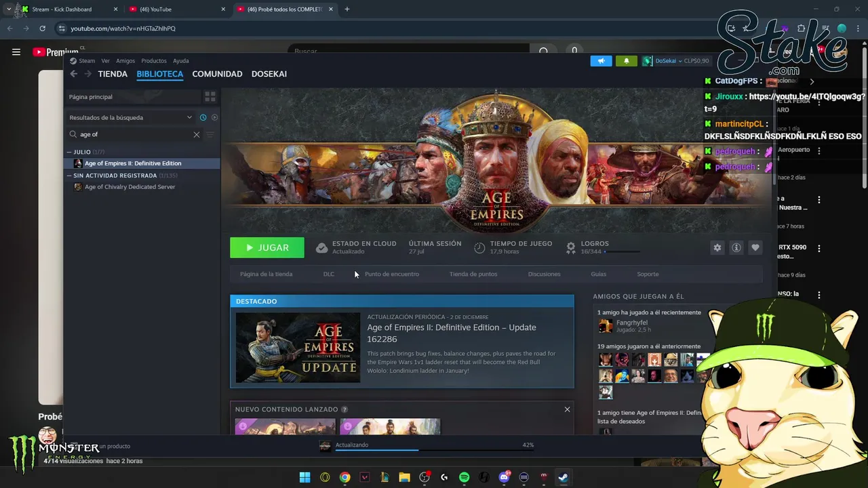Open the advanced filter options beside the search
The image size is (868, 488).
click(210, 134)
